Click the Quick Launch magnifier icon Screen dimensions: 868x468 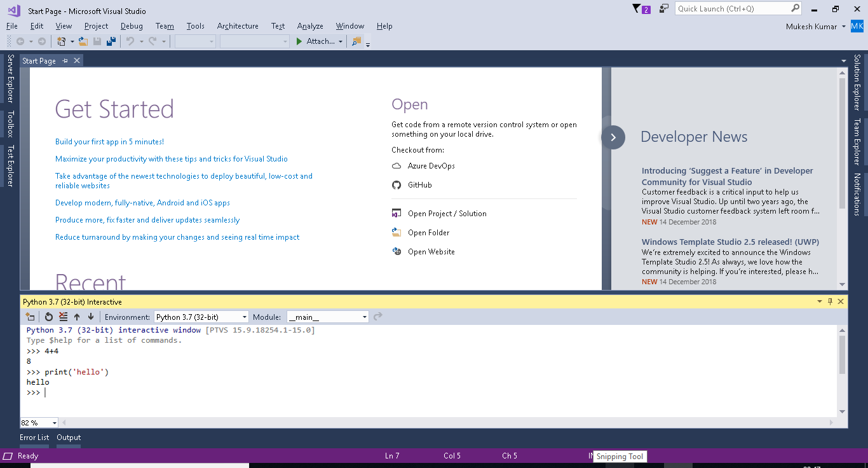795,8
